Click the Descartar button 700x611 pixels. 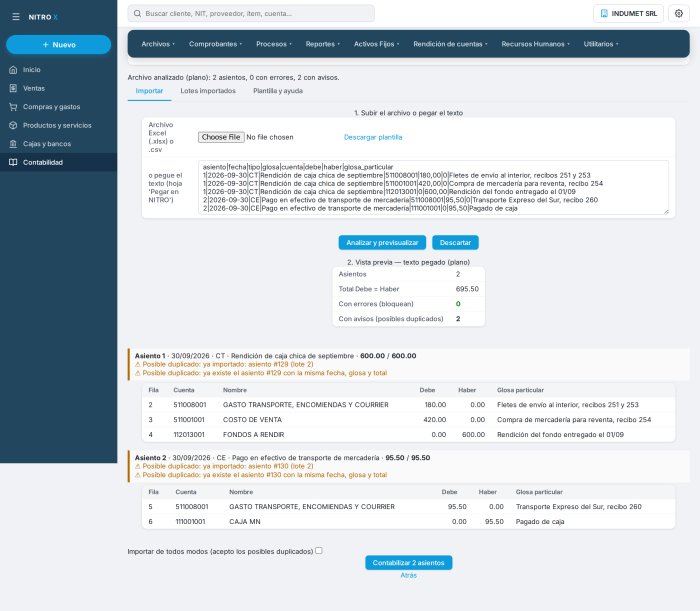[455, 243]
